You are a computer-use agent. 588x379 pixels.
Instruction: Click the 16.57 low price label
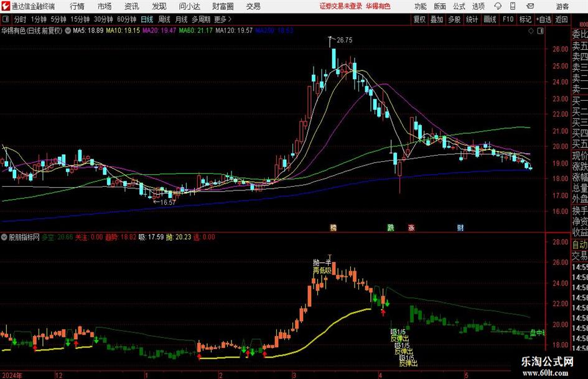167,202
